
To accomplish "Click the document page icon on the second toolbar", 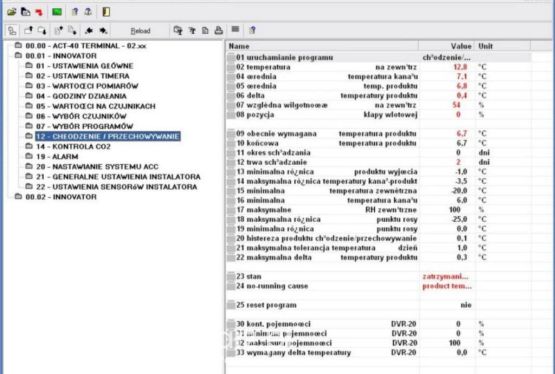I will coord(205,31).
